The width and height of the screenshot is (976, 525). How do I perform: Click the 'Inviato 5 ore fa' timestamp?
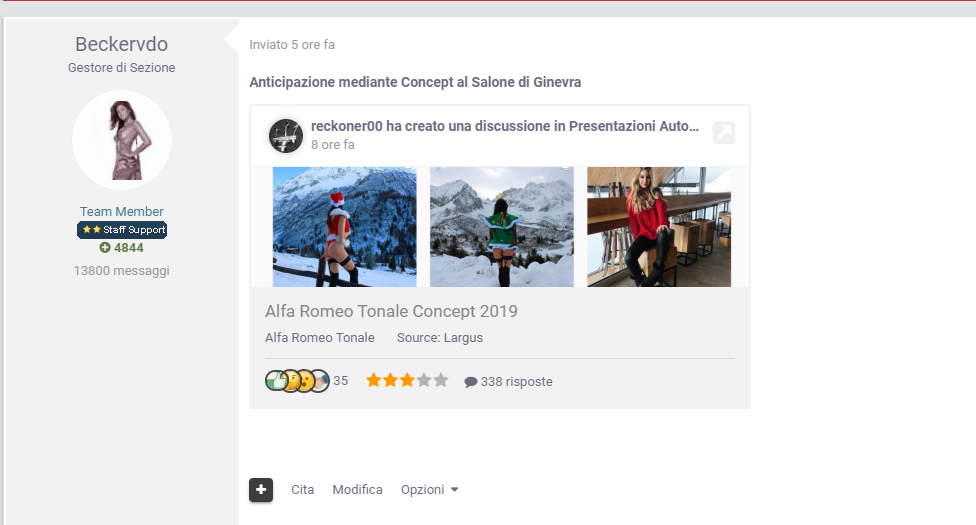pyautogui.click(x=292, y=45)
